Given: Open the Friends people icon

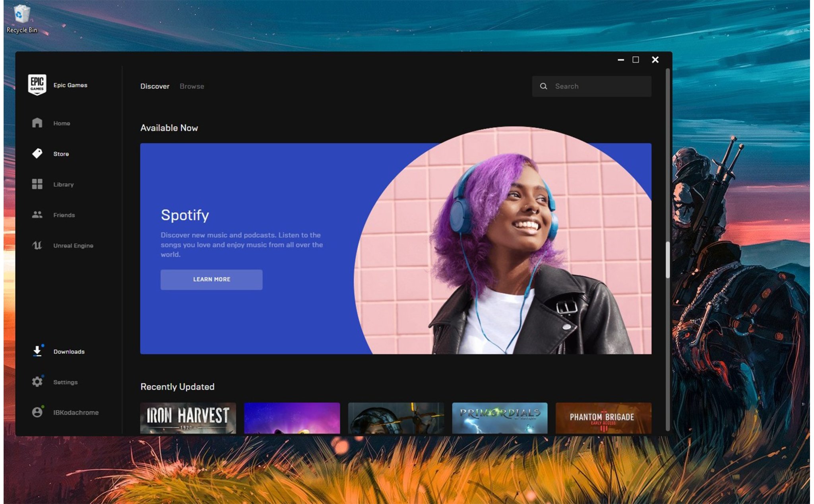Looking at the screenshot, I should 37,215.
